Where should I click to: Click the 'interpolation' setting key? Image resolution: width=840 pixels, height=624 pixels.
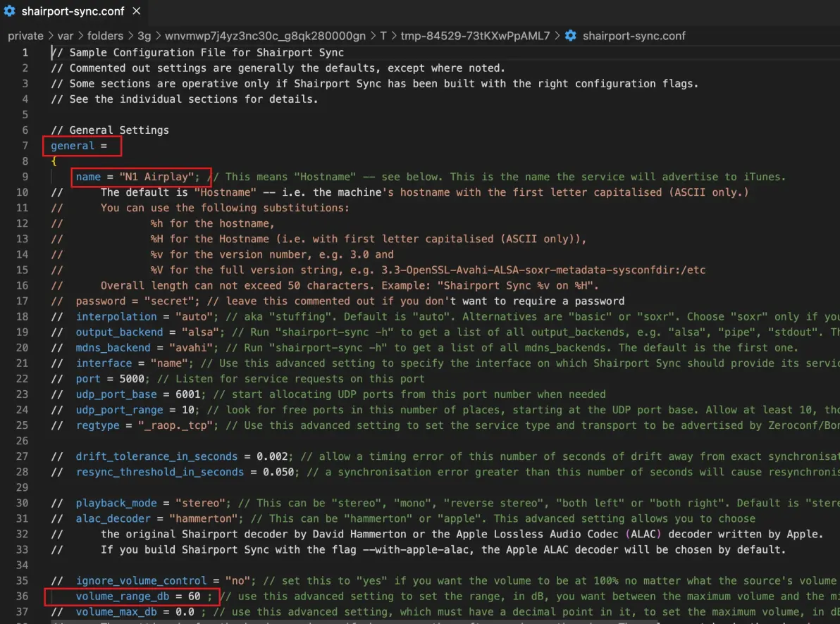(x=116, y=316)
